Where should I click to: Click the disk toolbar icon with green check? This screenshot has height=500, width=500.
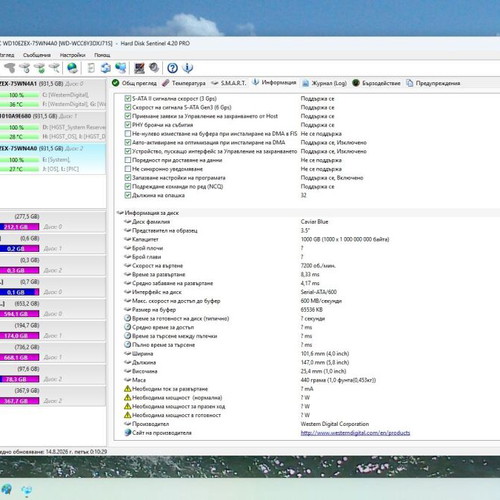pyautogui.click(x=40, y=68)
